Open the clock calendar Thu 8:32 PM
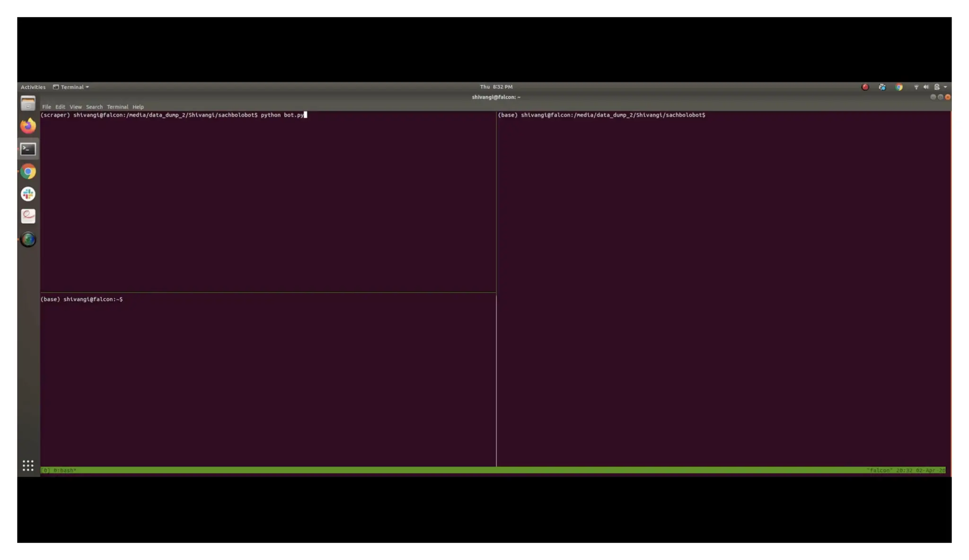969x560 pixels. click(x=496, y=87)
